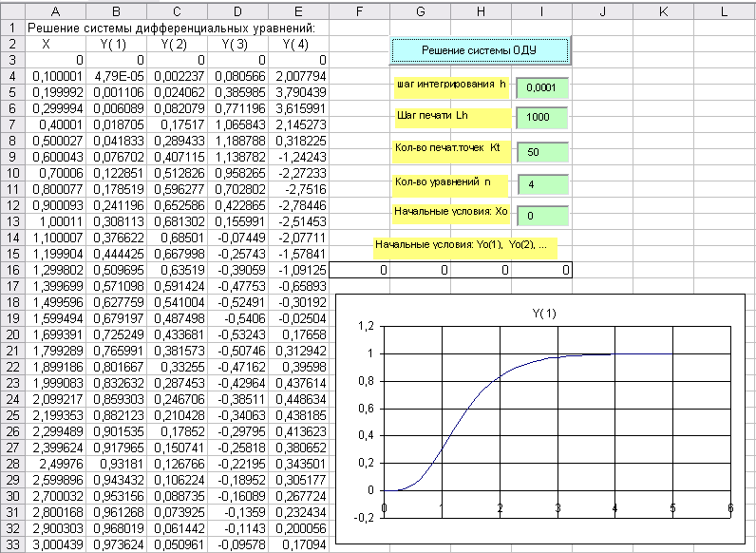Select column G header
The width and height of the screenshot is (756, 553).
coord(420,11)
